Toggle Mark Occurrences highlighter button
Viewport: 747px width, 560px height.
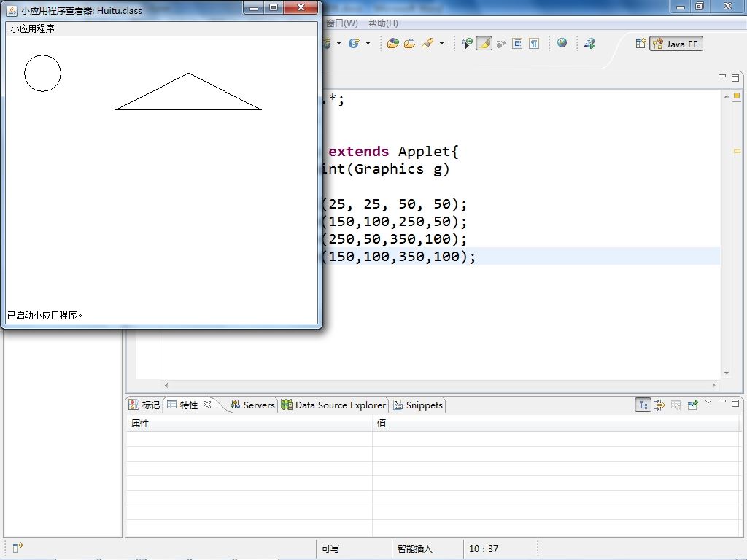(x=484, y=43)
